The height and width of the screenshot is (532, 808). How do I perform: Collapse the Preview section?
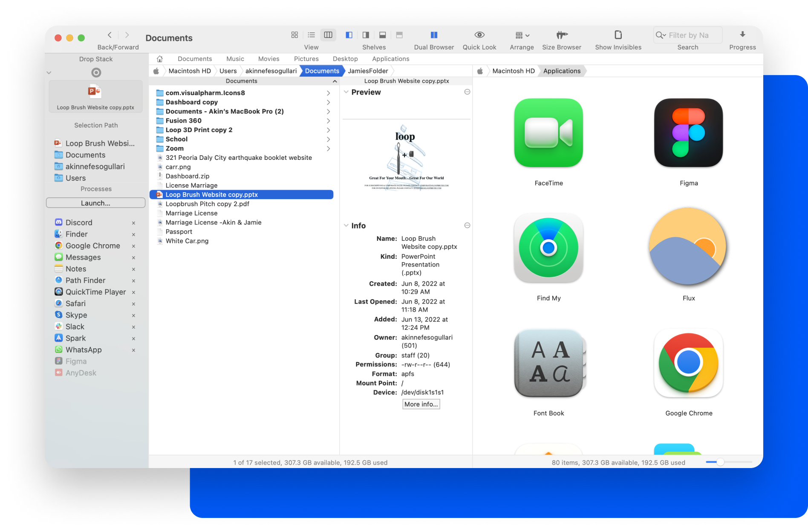[x=346, y=92]
